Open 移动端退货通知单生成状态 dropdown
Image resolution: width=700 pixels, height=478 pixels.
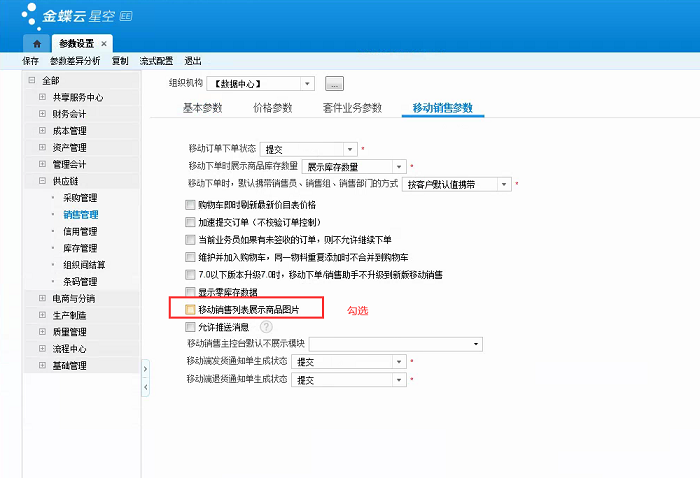[399, 380]
